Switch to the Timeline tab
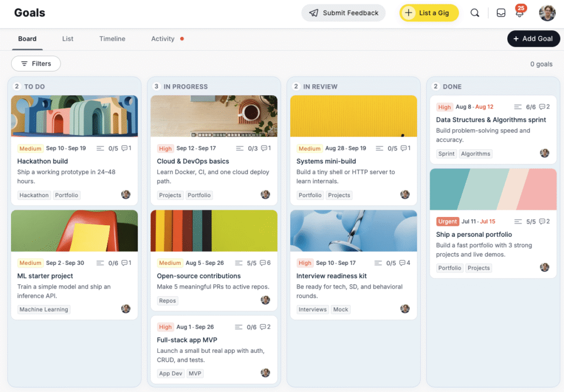This screenshot has width=564, height=392. tap(112, 39)
